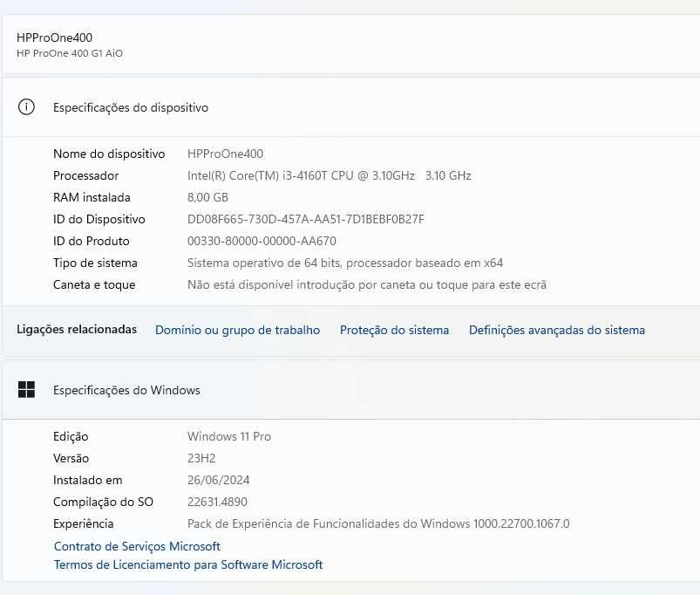Click the Windows 11 Pro edition value

click(228, 436)
